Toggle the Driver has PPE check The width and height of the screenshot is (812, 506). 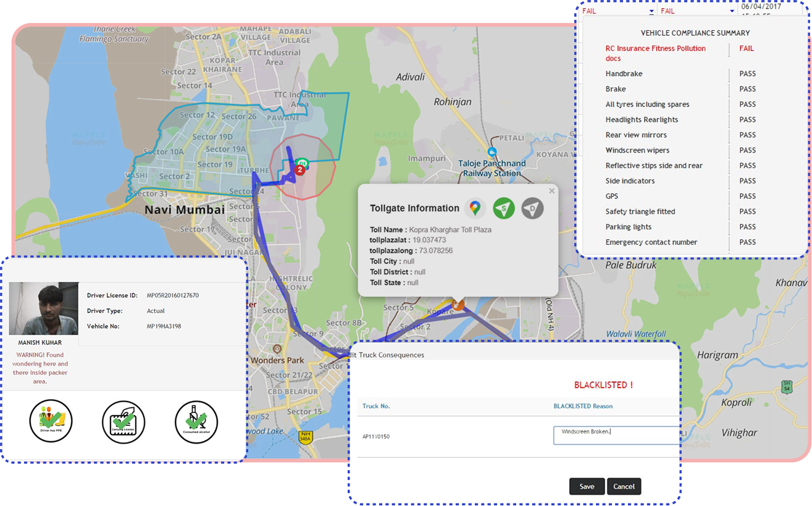(51, 421)
